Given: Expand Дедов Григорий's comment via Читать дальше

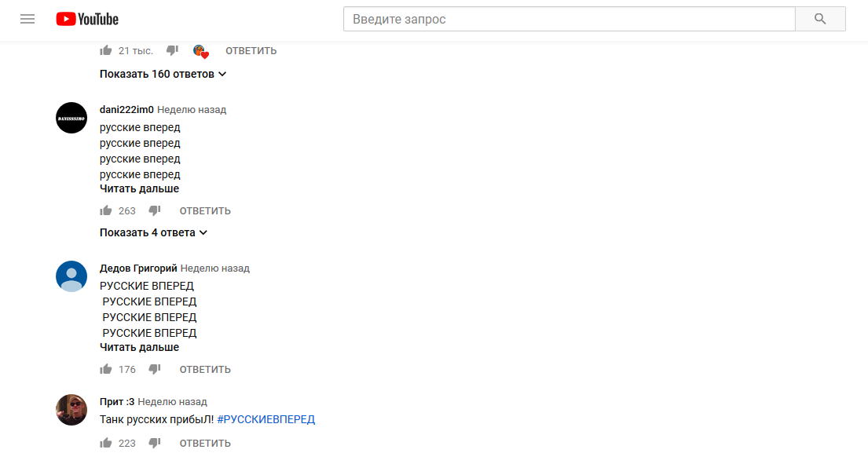Looking at the screenshot, I should 140,347.
